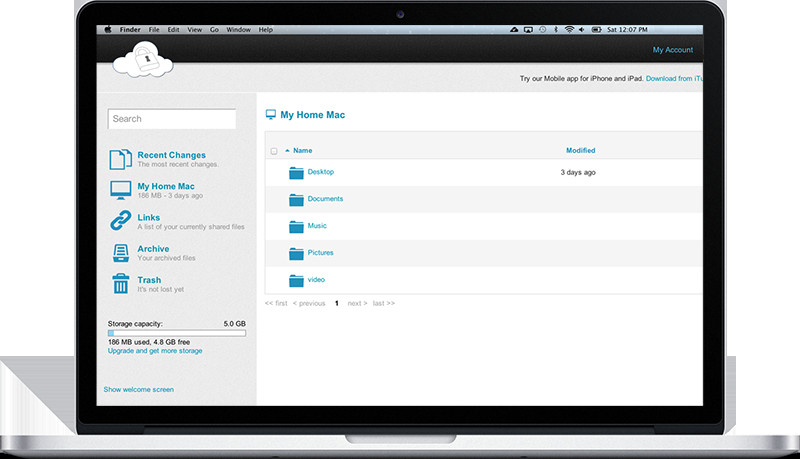Click the Pictures folder icon
Viewport: 800px width, 459px height.
point(296,253)
